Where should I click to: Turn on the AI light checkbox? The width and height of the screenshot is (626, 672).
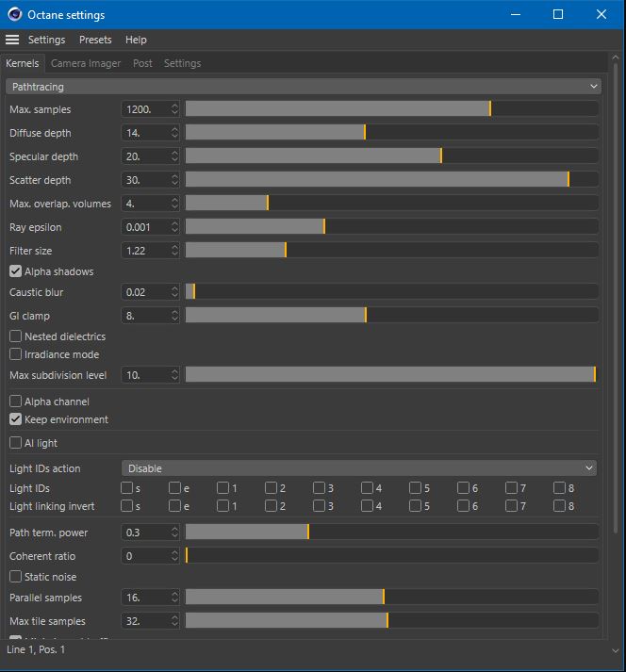(15, 443)
